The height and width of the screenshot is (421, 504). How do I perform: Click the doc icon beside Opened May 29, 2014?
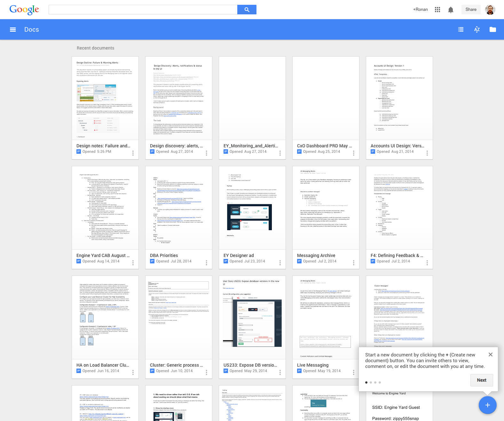(x=226, y=371)
